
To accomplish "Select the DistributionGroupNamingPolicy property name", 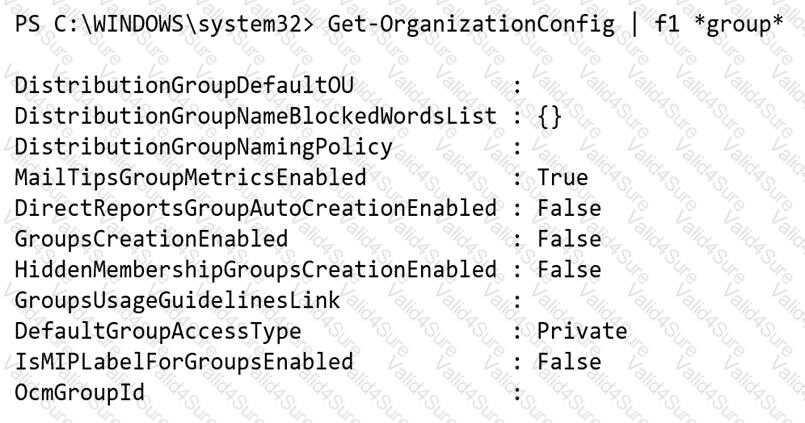I will tap(202, 147).
